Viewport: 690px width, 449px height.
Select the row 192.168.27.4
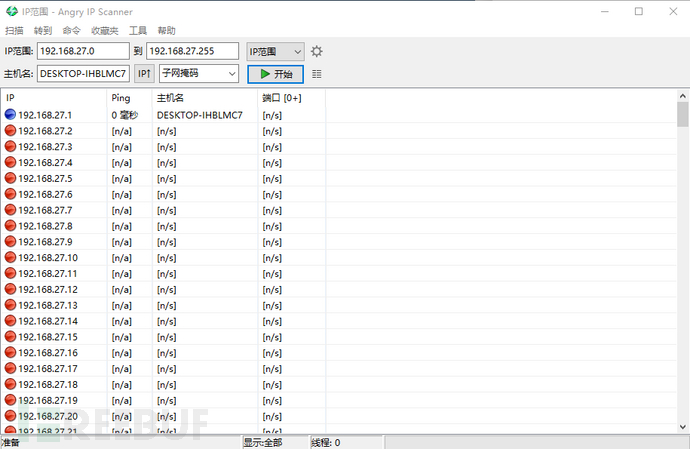click(x=339, y=162)
